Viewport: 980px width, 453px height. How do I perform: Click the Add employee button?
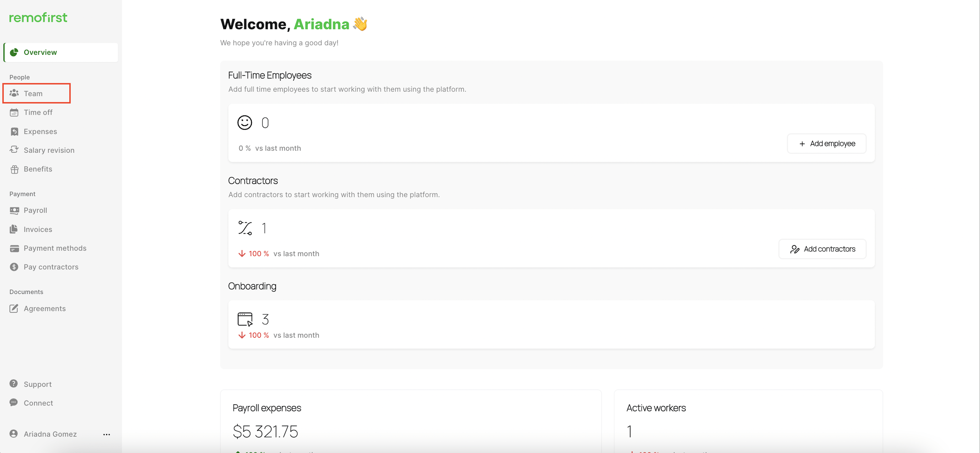coord(826,144)
